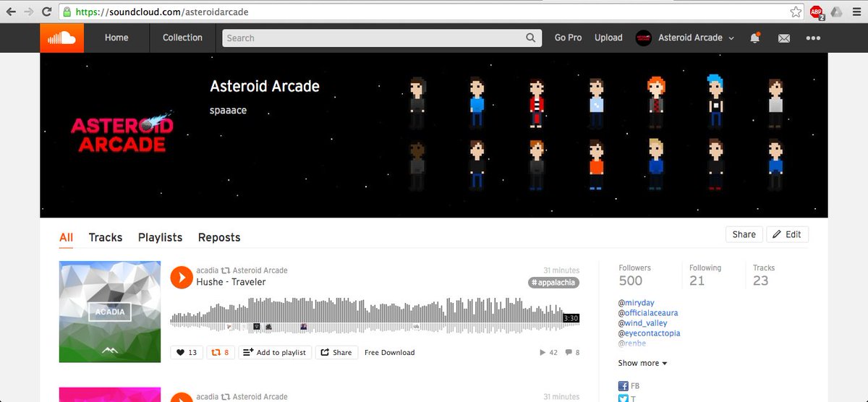Switch to the Tracks tab
Screen dimensions: 868x402
tap(106, 237)
